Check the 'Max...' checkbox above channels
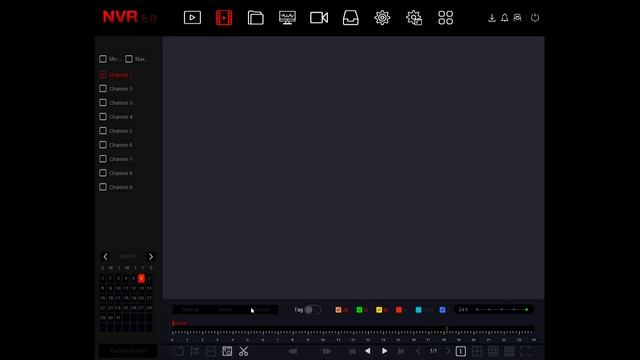640x360 pixels. pos(129,59)
